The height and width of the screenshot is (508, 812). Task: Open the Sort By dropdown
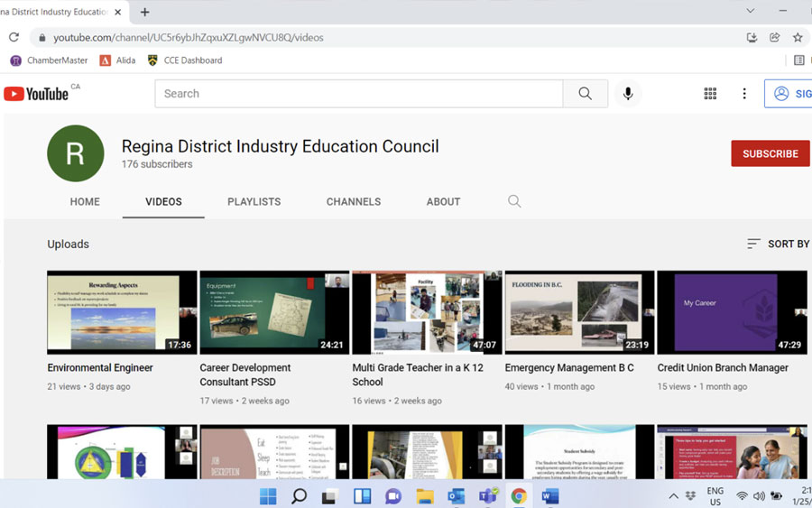pyautogui.click(x=778, y=244)
